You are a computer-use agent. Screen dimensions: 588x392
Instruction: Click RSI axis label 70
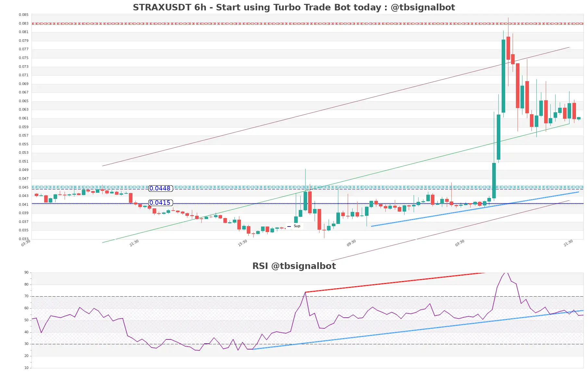pos(26,296)
